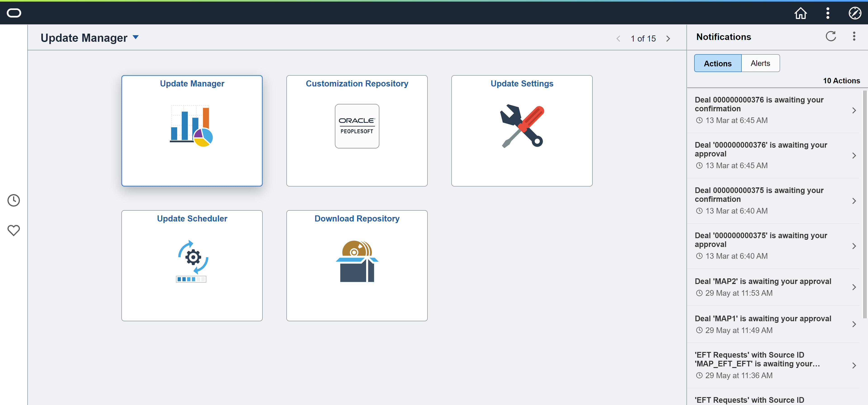
Task: Open Recently Visited via the clock icon
Action: (x=14, y=200)
